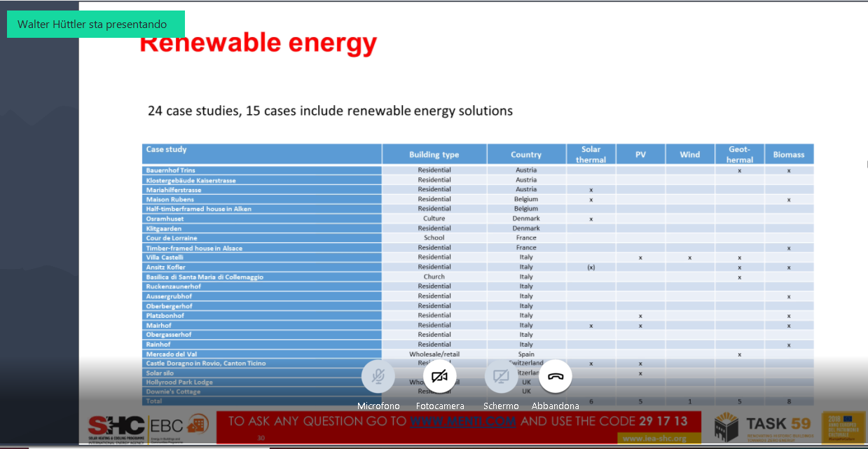Viewport: 868px width, 449px height.
Task: Select the 'Mercado del Val' row name
Action: point(171,354)
